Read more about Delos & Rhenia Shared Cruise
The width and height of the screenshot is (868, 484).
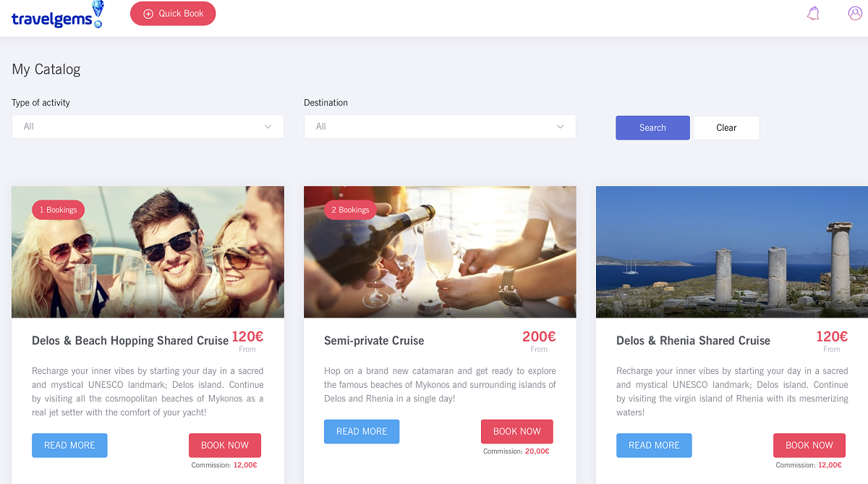tap(654, 446)
